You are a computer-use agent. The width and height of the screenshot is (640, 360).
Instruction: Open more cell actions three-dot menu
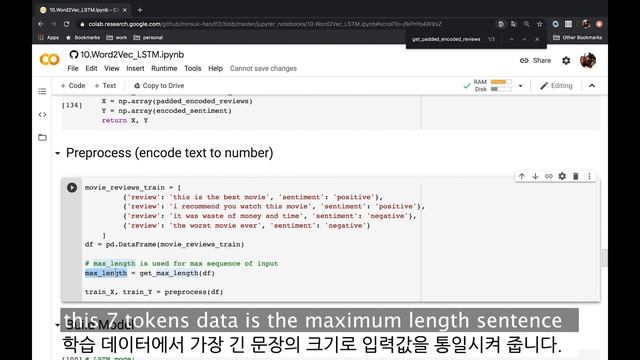click(x=589, y=176)
